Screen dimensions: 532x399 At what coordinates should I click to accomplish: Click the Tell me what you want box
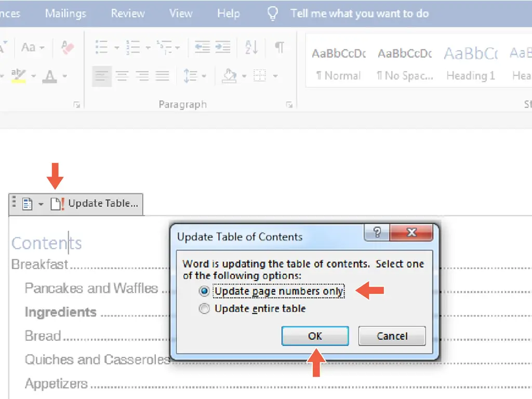click(359, 14)
